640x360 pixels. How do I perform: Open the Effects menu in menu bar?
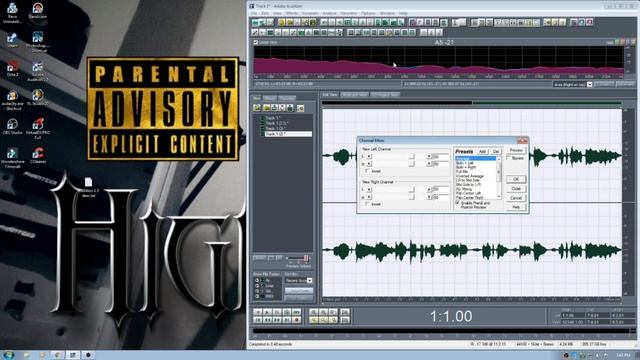coord(292,13)
